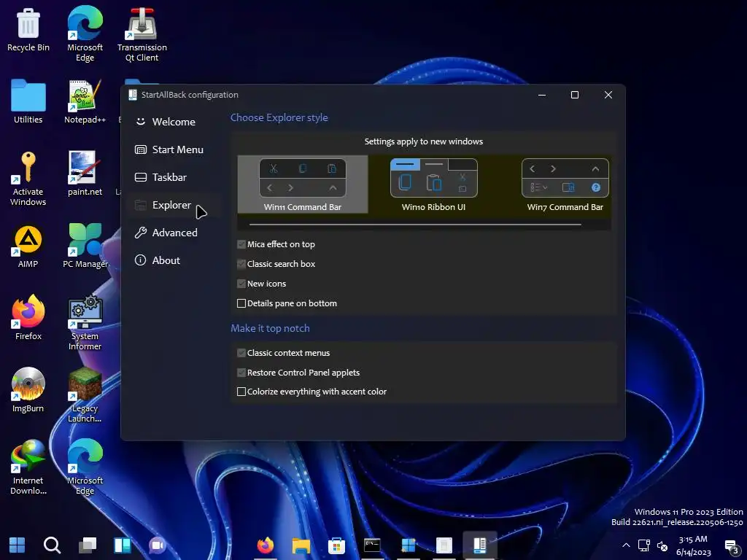Select the top Microsoft Edge desktop shortcut
This screenshot has width=747, height=560.
tap(85, 34)
